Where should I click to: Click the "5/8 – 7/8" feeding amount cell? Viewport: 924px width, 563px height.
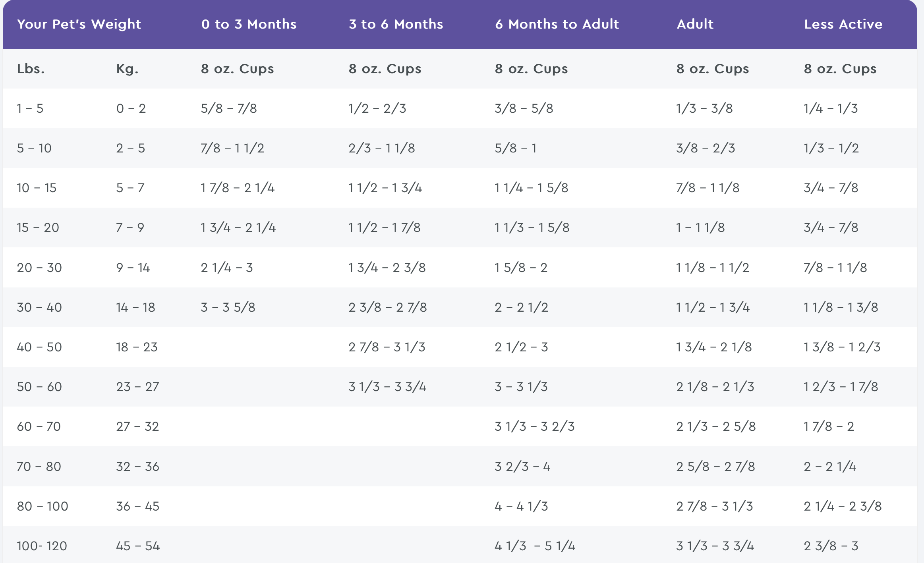tap(229, 108)
